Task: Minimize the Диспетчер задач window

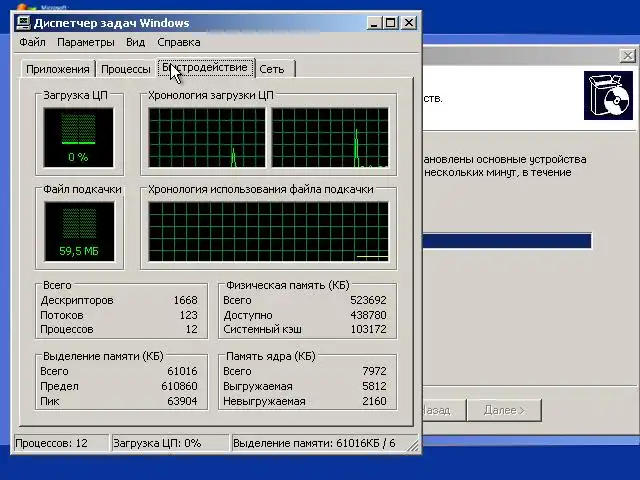Action: click(374, 23)
